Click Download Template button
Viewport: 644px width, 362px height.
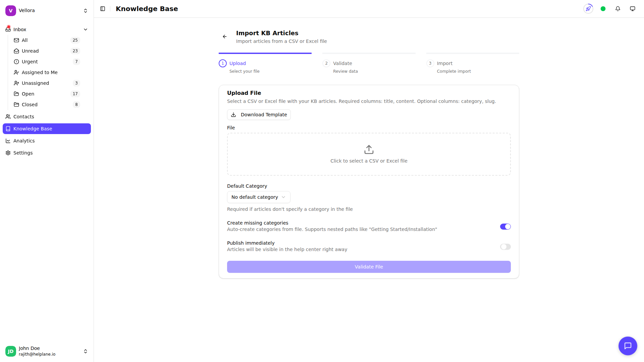[259, 115]
